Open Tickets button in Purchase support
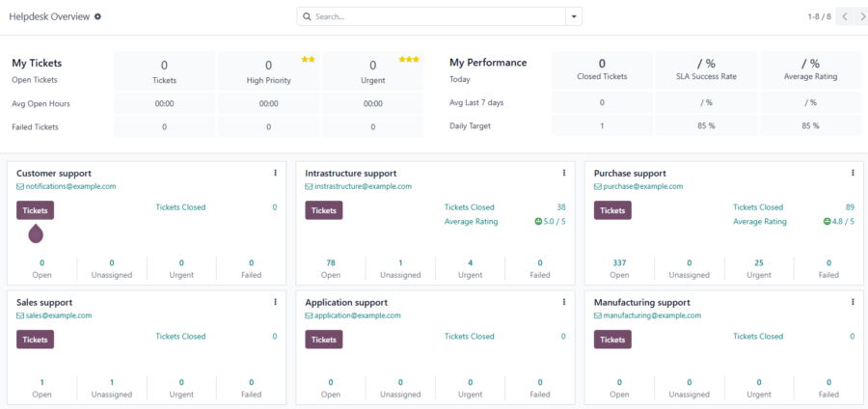This screenshot has height=409, width=868. (x=613, y=210)
